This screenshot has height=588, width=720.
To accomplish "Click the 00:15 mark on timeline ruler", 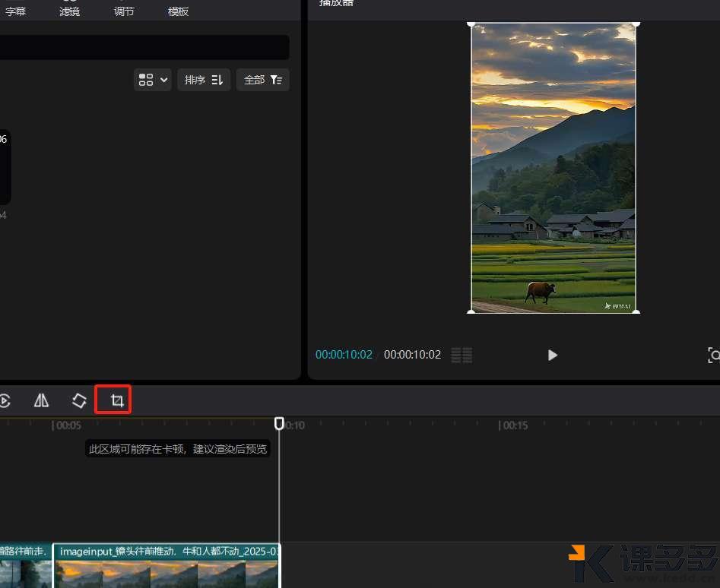I will coord(514,425).
